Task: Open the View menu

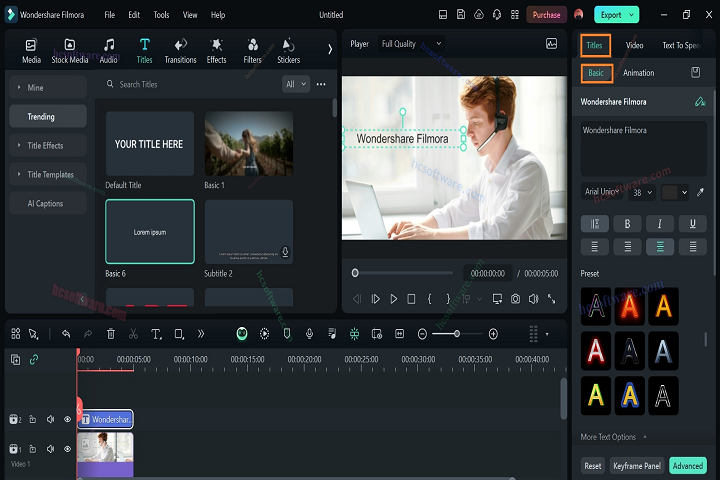Action: [x=190, y=15]
